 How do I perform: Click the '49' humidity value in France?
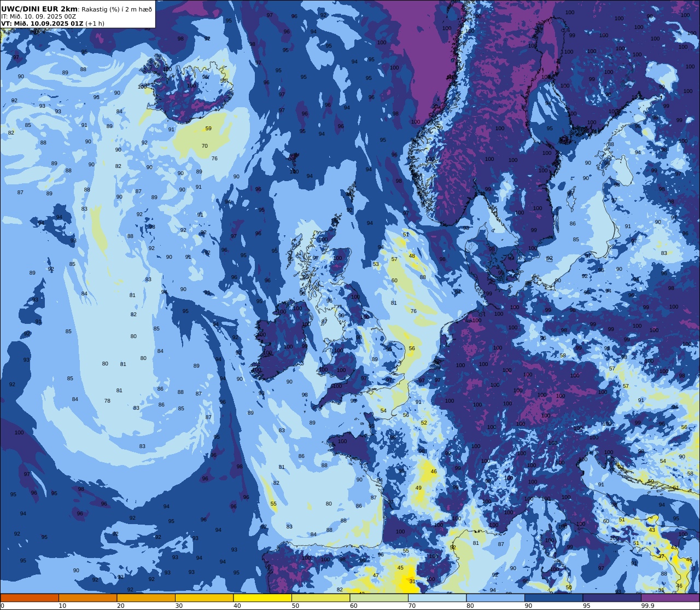pos(418,488)
